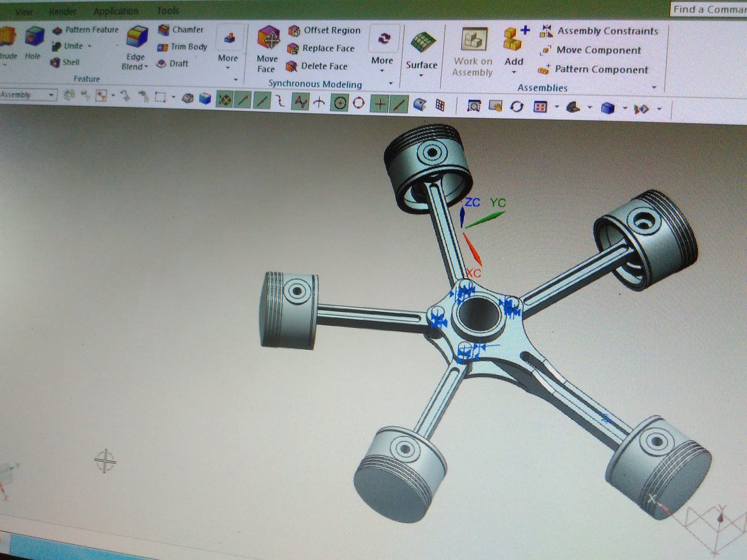Click the Unite boolean icon
Image resolution: width=747 pixels, height=560 pixels.
57,46
